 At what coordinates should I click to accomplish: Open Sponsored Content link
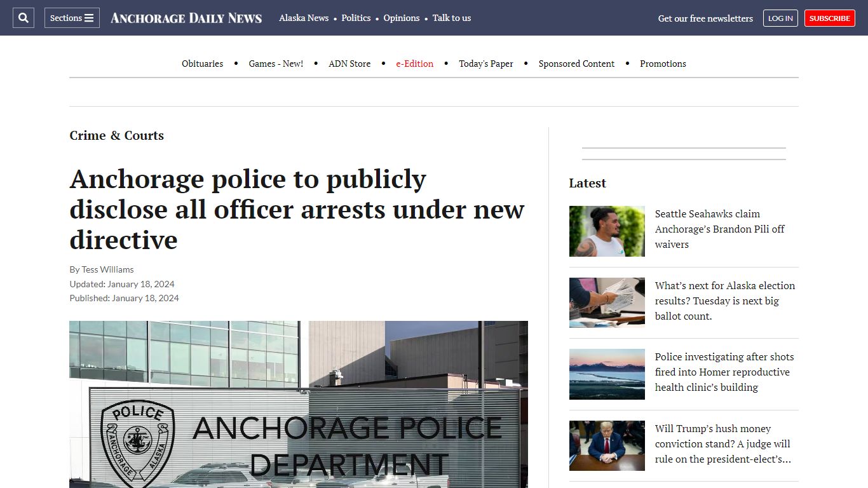[576, 64]
